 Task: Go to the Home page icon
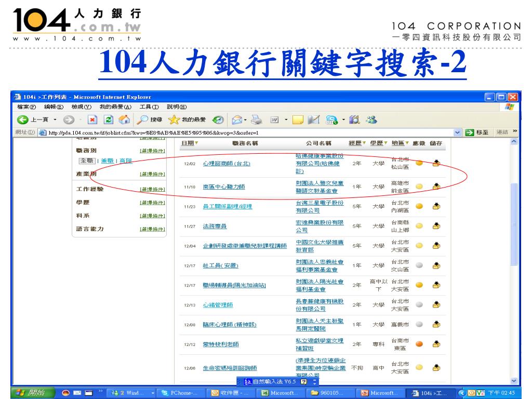(124, 119)
